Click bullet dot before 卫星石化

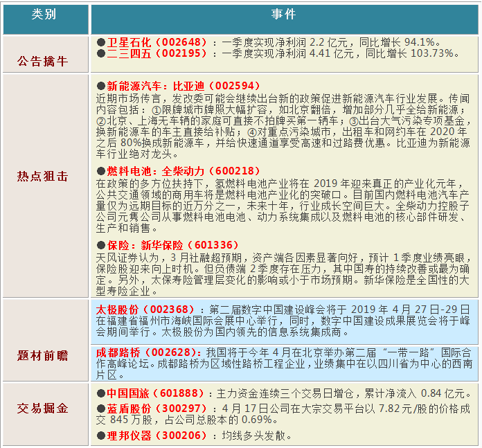pos(101,42)
